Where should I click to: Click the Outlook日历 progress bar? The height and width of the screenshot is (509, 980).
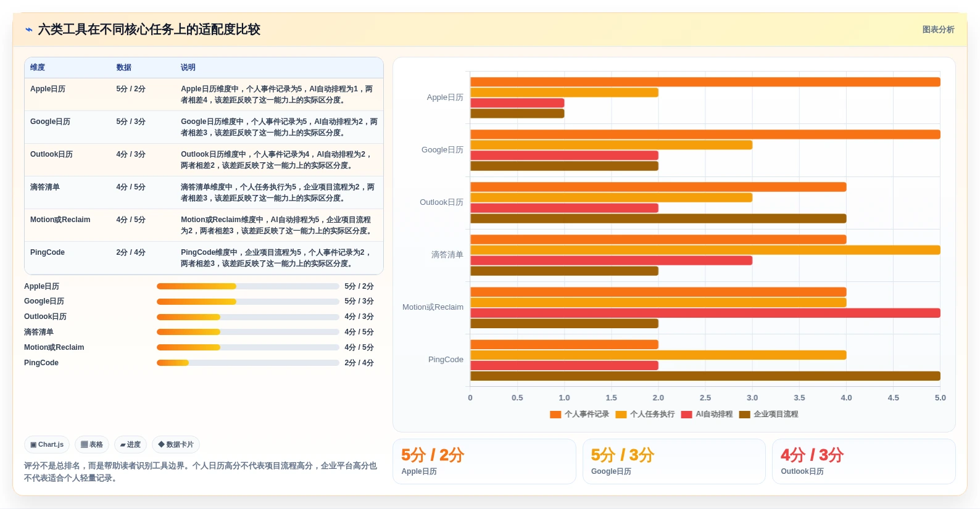(248, 317)
